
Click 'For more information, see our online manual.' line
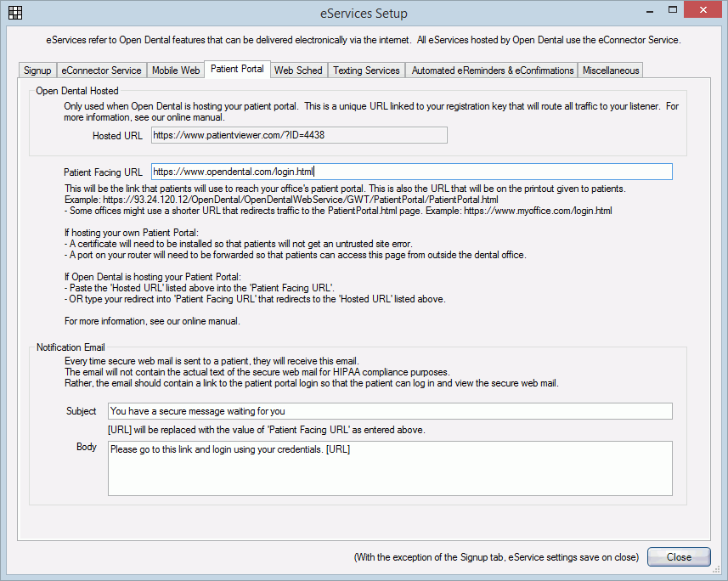pyautogui.click(x=152, y=321)
